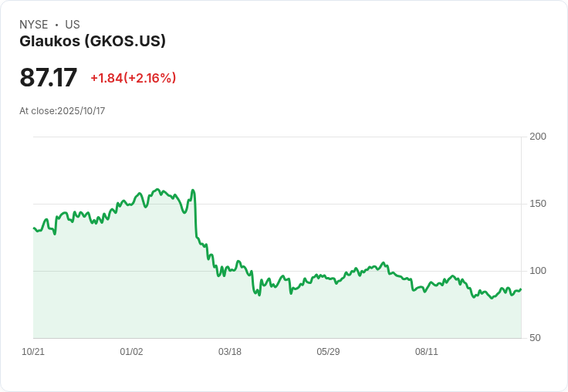The height and width of the screenshot is (392, 568).
Task: Click the 100 y-axis label
Action: pos(538,271)
